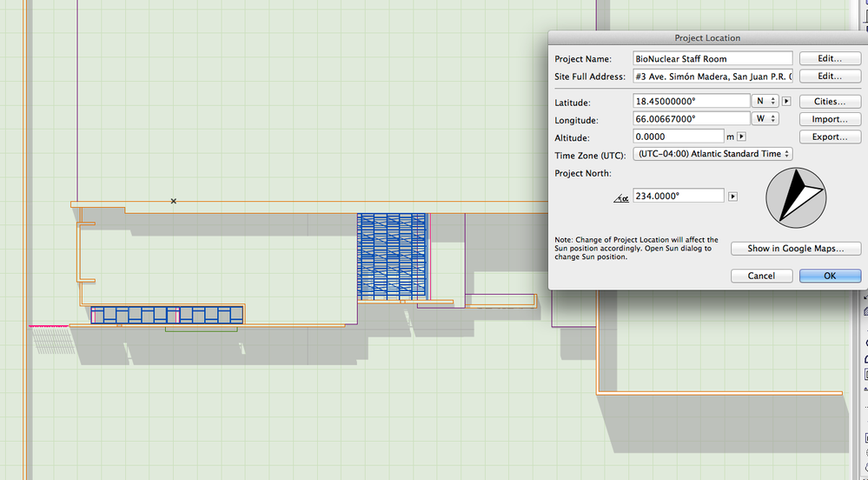The width and height of the screenshot is (868, 480).
Task: Open the Time Zone (UTC) dropdown
Action: 713,154
